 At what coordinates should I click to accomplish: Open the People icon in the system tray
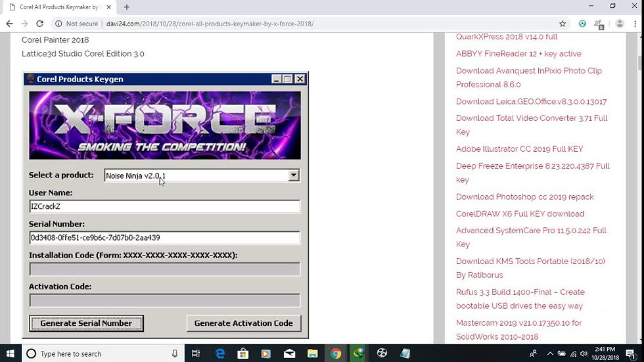[x=533, y=353]
